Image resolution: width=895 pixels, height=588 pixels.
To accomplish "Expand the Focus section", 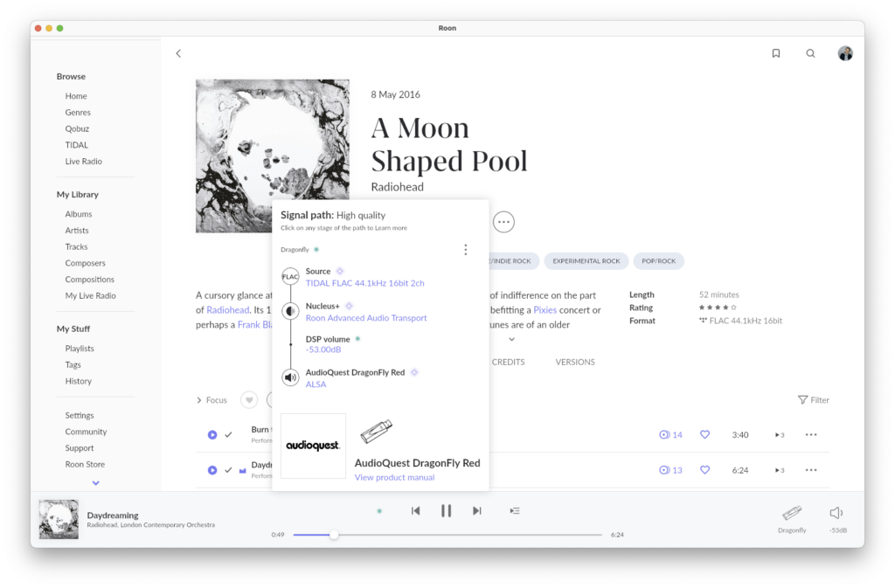I will tap(212, 400).
